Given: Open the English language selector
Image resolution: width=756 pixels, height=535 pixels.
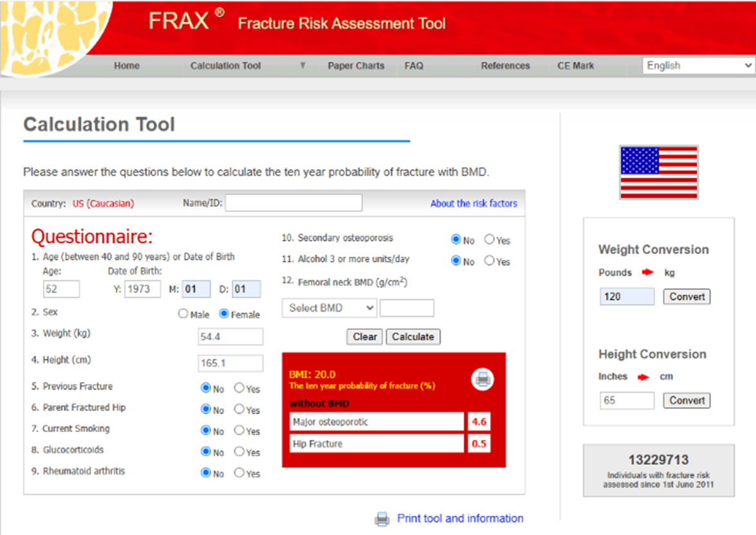Looking at the screenshot, I should point(697,65).
